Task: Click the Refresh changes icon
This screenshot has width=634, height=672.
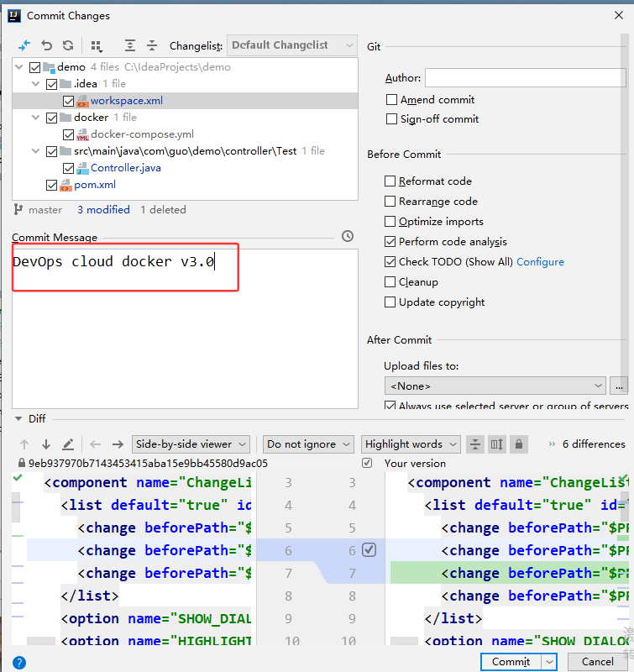Action: pos(68,45)
